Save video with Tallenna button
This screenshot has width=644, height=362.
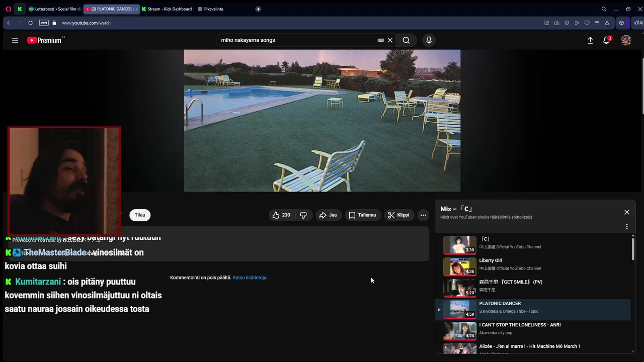pyautogui.click(x=363, y=215)
